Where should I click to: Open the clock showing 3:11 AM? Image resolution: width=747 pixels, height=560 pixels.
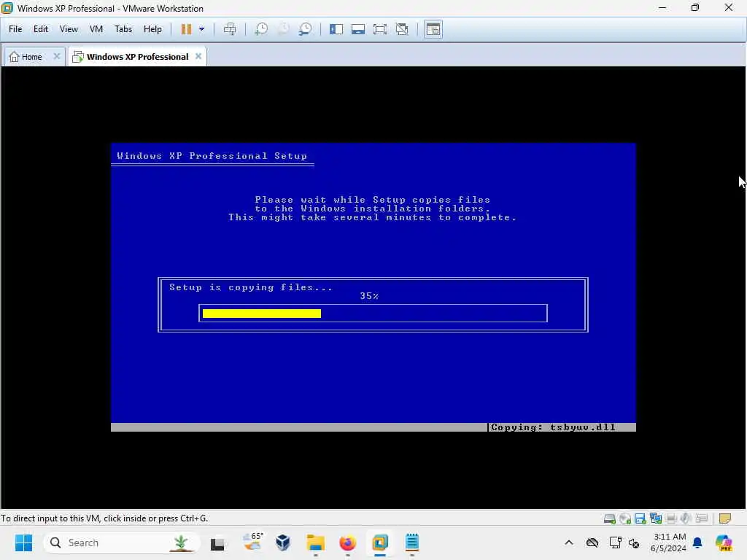[x=670, y=542]
